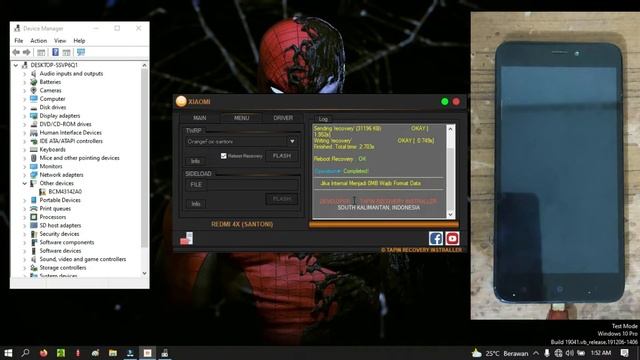Click Back arrow in Device Manager toolbar
This screenshot has height=360, width=640.
(16, 52)
